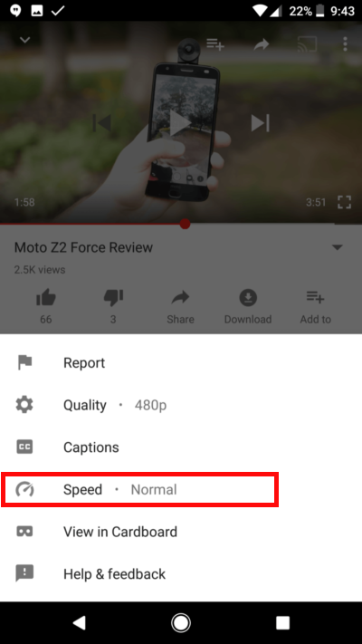Tap the add to playlist icon on the video
362x644 pixels.
(214, 44)
